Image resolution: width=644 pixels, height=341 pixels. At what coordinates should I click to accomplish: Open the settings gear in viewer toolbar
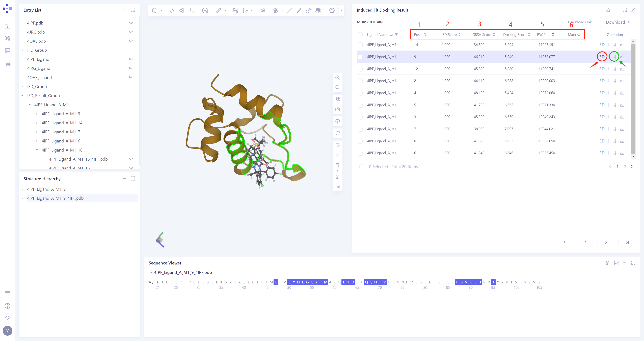click(332, 10)
